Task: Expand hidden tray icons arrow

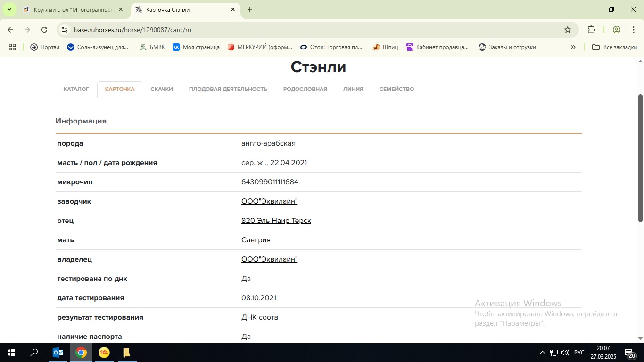Action: 542,353
